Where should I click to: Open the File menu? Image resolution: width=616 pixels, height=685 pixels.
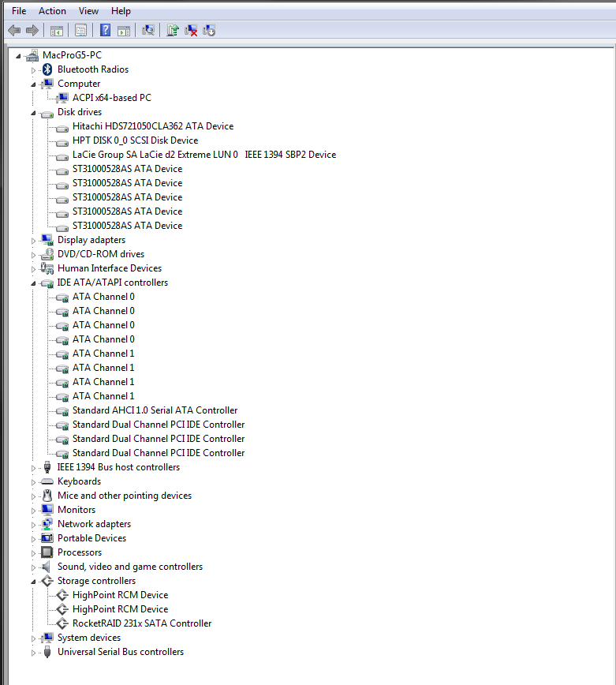(x=19, y=11)
